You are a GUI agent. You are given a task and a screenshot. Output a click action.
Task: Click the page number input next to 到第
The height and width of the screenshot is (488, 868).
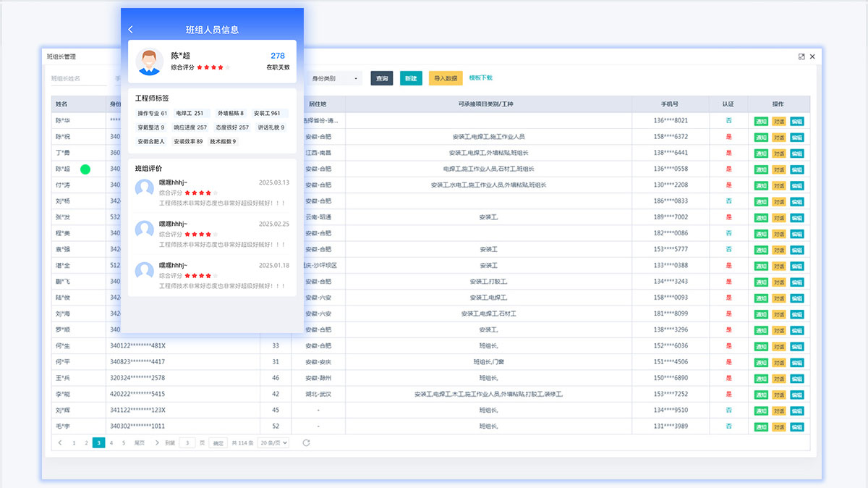pyautogui.click(x=187, y=442)
